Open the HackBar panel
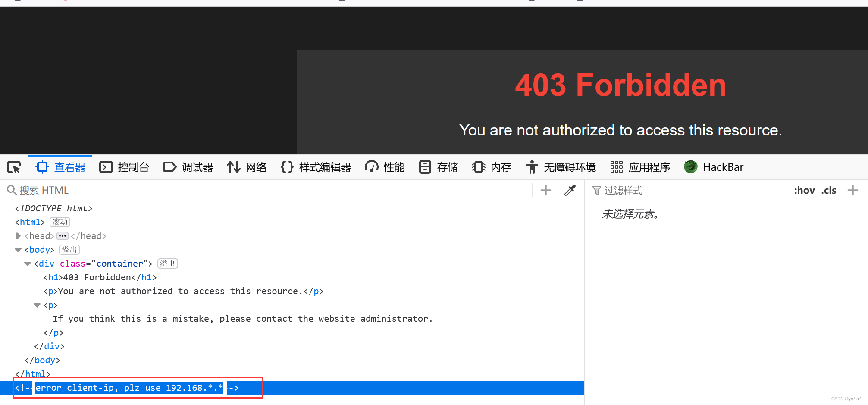The height and width of the screenshot is (405, 868). (713, 167)
